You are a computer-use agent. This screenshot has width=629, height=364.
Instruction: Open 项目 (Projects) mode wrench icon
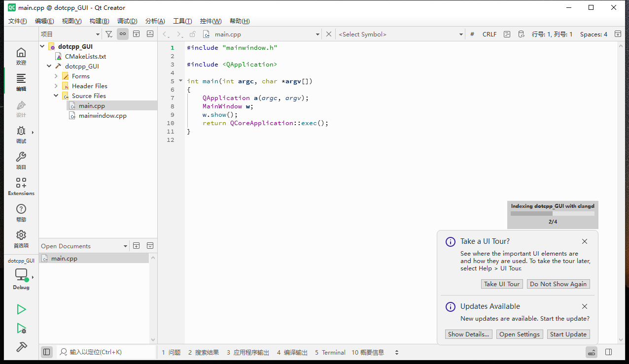click(21, 161)
